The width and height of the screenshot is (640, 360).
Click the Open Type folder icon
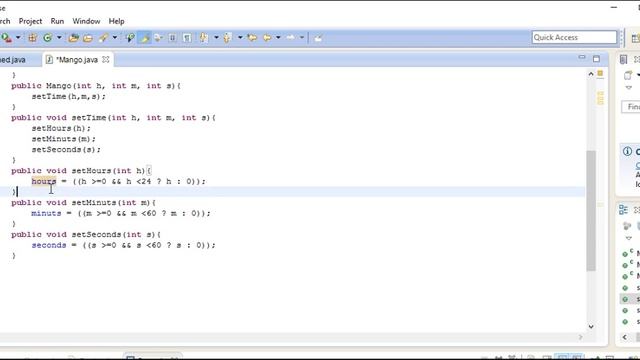pyautogui.click(x=73, y=38)
